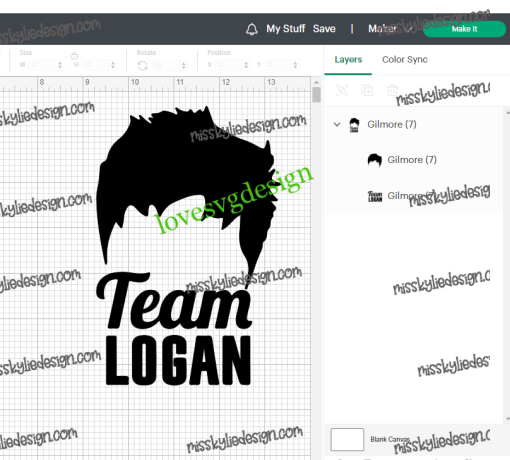Open My Stuff
Screen dimensions: 510x460
285,29
